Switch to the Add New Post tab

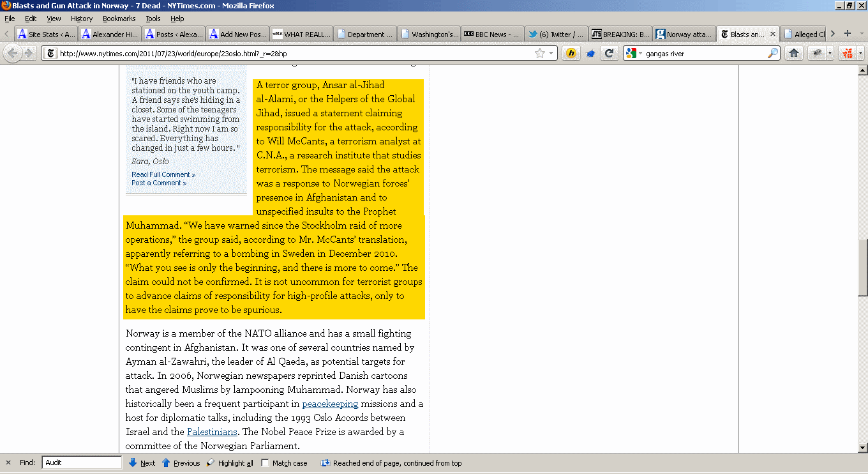coord(237,34)
